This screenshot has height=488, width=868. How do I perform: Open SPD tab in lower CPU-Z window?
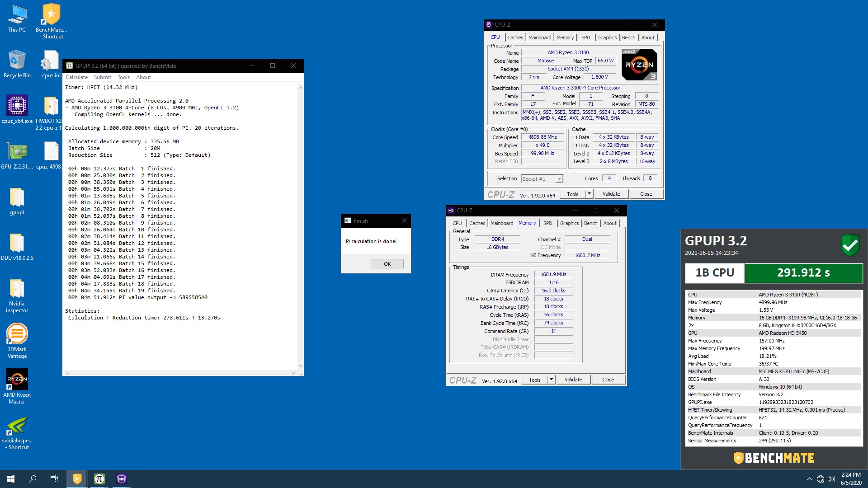coord(547,223)
